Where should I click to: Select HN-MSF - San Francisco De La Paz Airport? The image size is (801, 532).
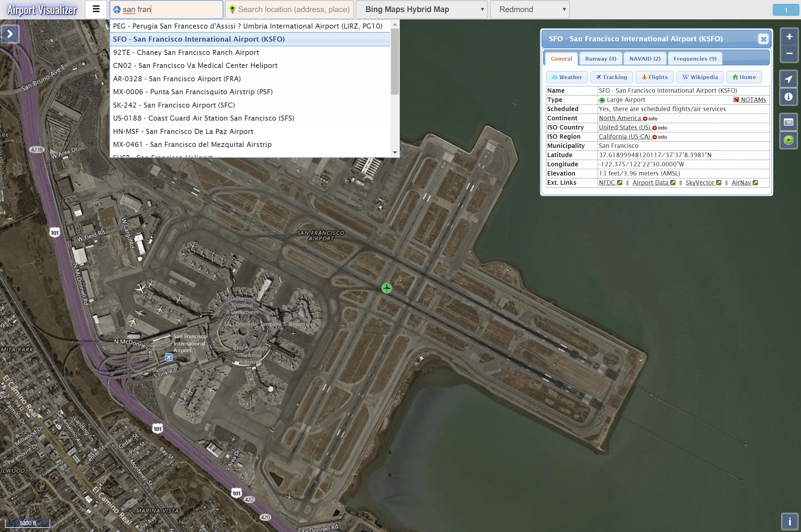pyautogui.click(x=250, y=132)
